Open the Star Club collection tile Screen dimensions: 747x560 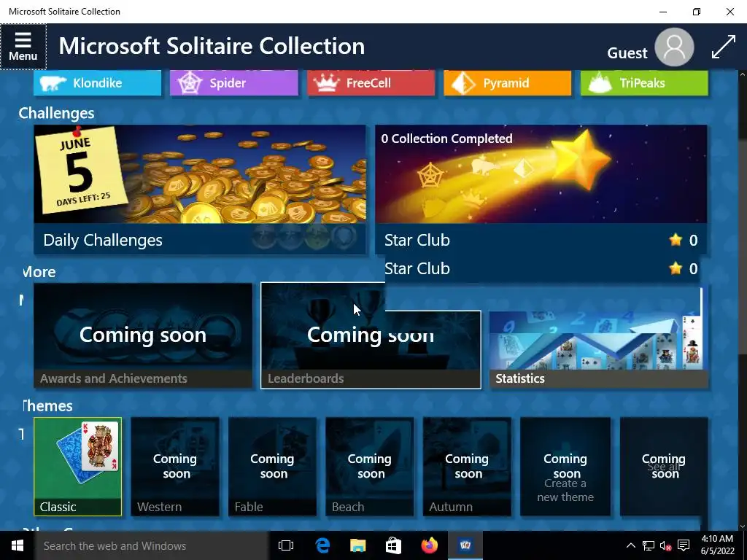coord(541,190)
